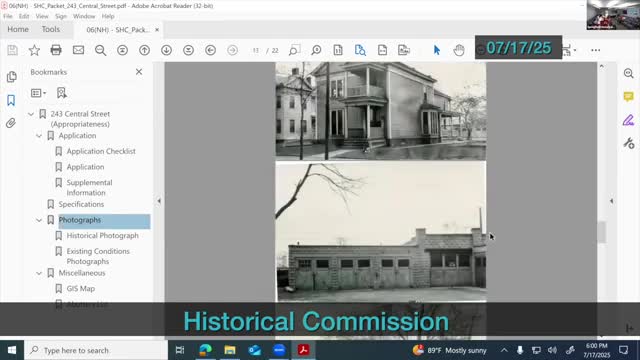Viewport: 640px width, 360px height.
Task: Click the current page number field
Action: tap(256, 50)
